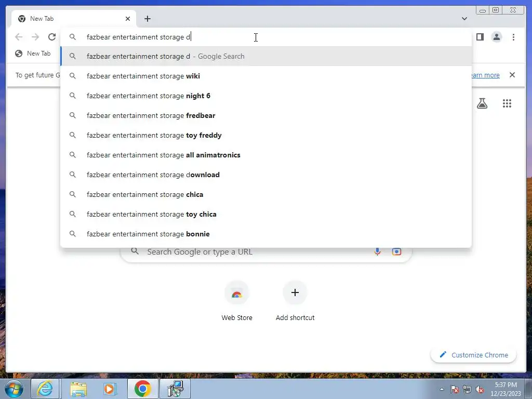The image size is (532, 399).
Task: Open the profile avatar menu
Action: (x=496, y=37)
